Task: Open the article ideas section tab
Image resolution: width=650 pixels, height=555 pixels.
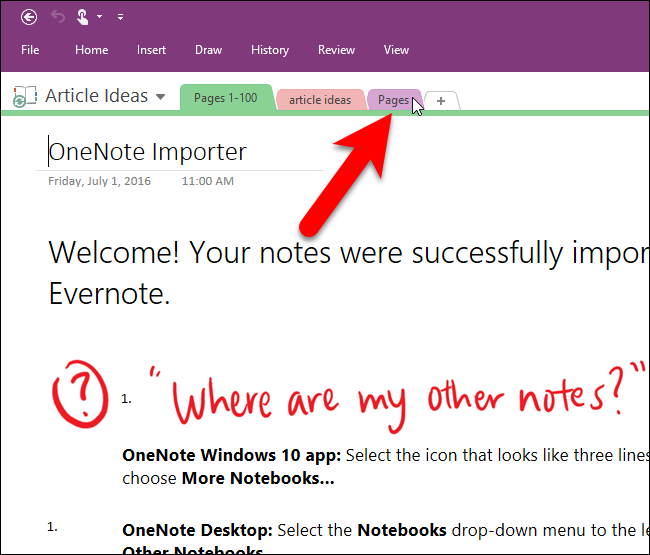Action: pos(320,100)
